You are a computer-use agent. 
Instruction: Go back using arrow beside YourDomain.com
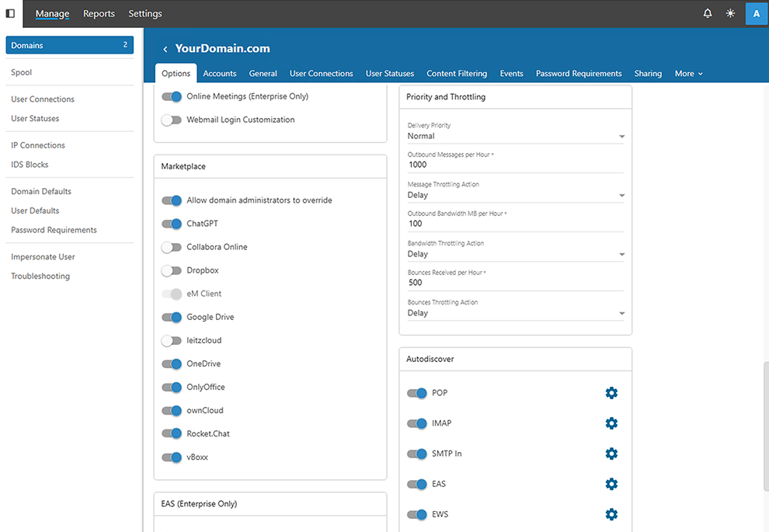pos(165,49)
